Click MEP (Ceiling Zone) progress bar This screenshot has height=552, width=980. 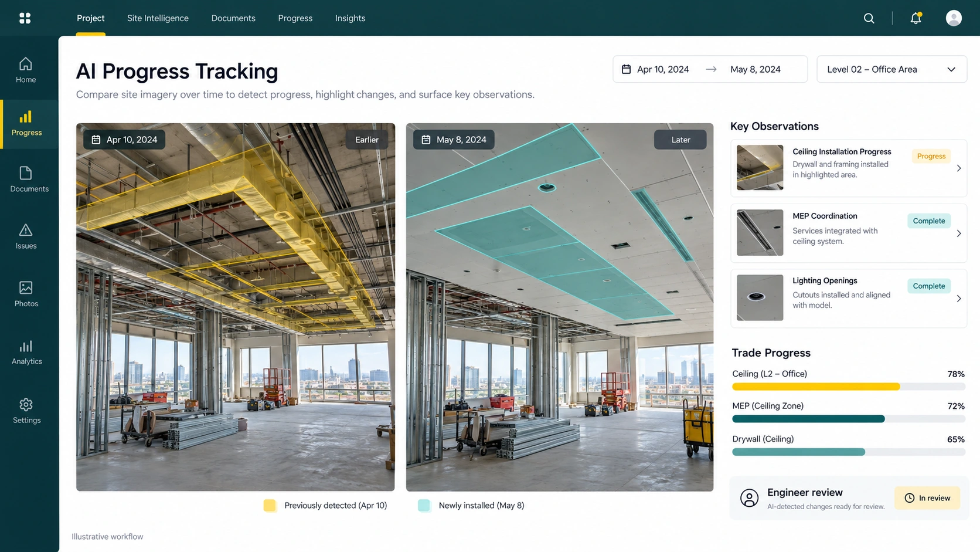[848, 419]
